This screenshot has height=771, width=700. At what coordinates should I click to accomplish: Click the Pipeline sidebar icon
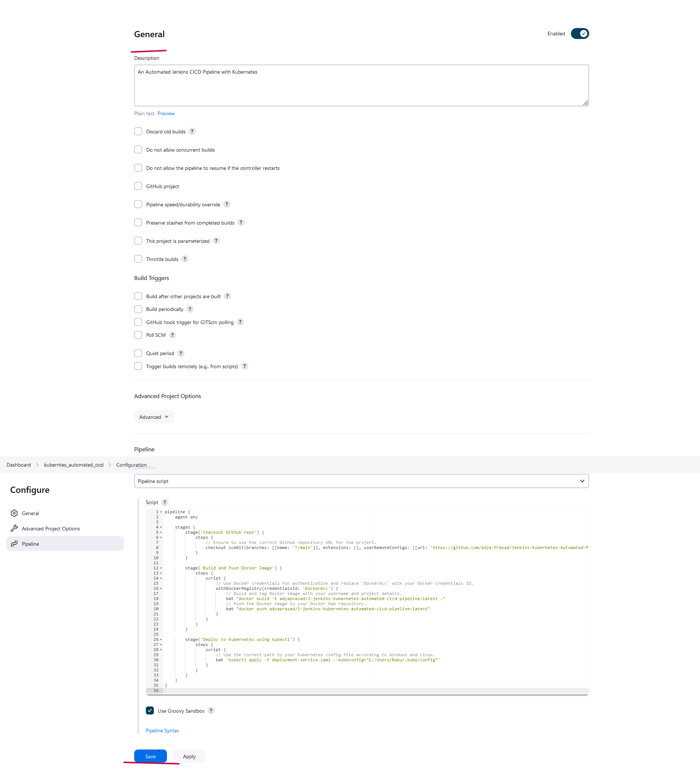point(14,544)
